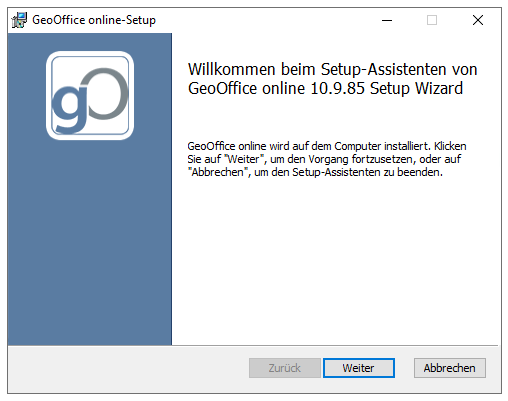Click the 'GeoOffice online wird auf dem Computer' paragraph
This screenshot has width=508, height=401.
click(327, 159)
